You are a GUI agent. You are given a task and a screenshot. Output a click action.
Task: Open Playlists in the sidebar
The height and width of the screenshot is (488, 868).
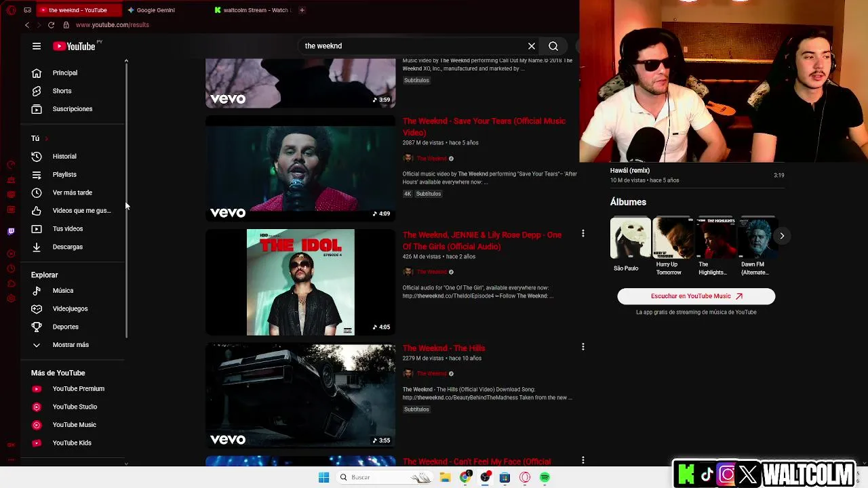[64, 175]
